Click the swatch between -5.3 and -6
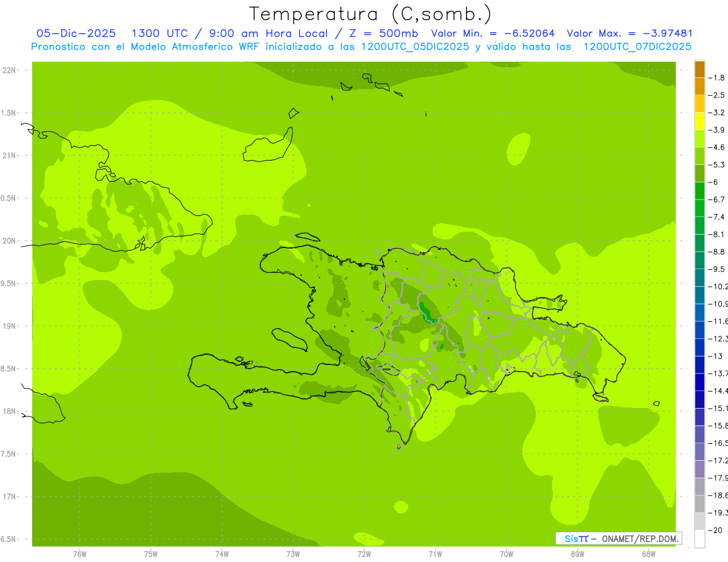The height and width of the screenshot is (562, 728). coord(699,173)
